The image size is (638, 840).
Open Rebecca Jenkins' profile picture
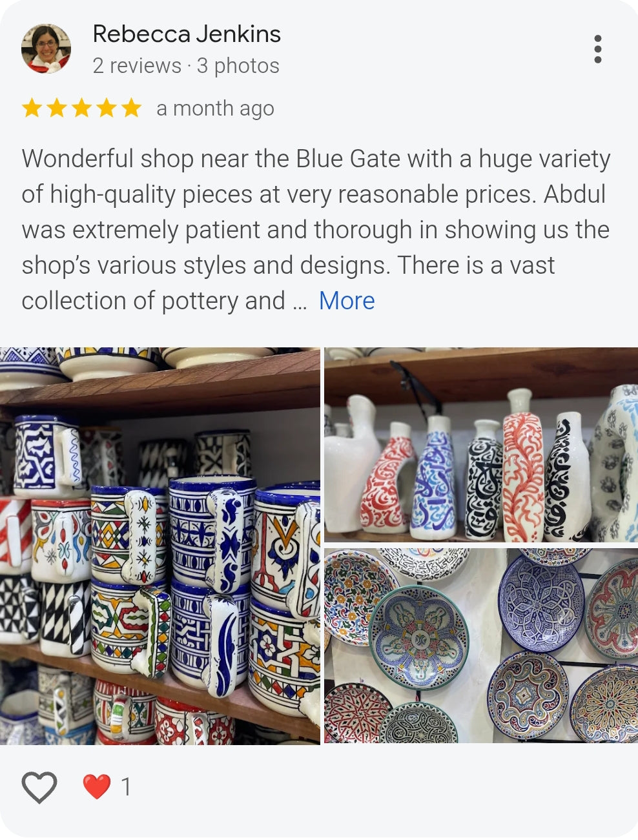click(45, 49)
